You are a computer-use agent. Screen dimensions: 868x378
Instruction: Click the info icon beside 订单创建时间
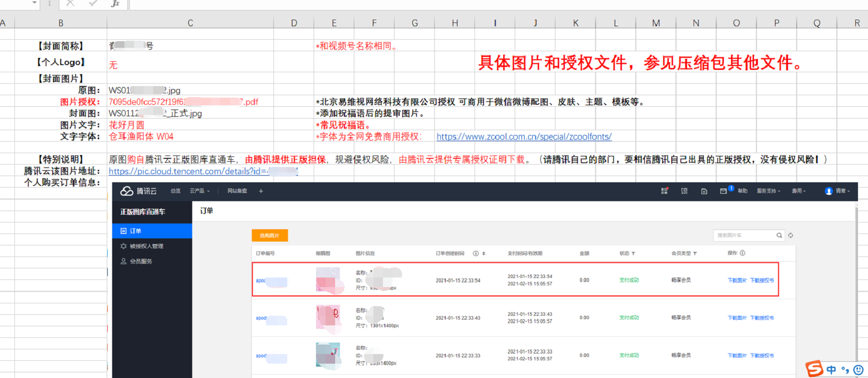point(475,254)
